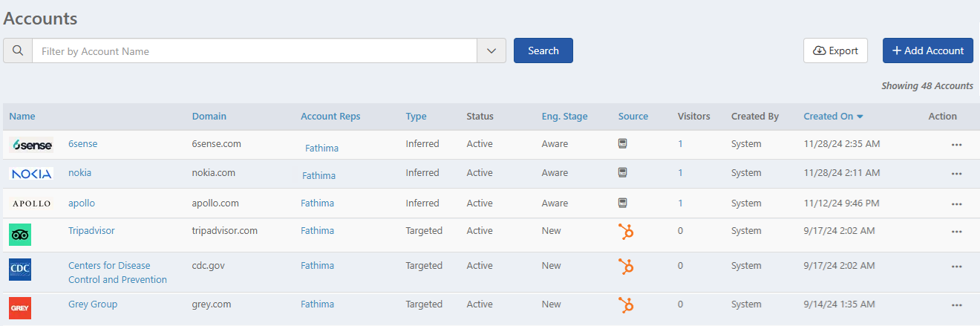This screenshot has height=326, width=980.
Task: Open the 6sense account link
Action: point(83,144)
